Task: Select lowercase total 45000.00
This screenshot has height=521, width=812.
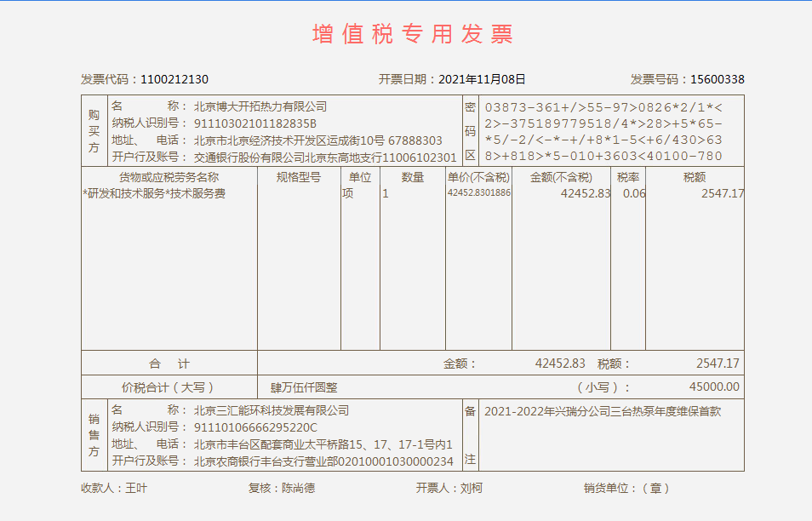Action: [714, 386]
